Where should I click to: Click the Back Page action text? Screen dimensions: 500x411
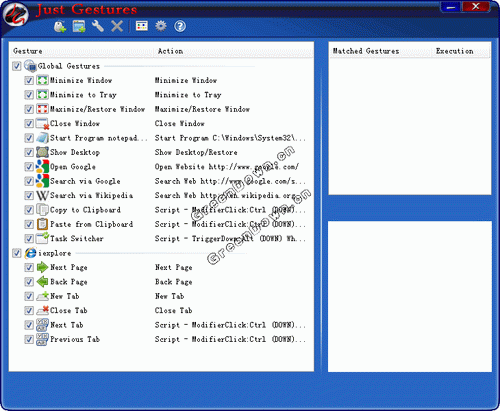(174, 282)
